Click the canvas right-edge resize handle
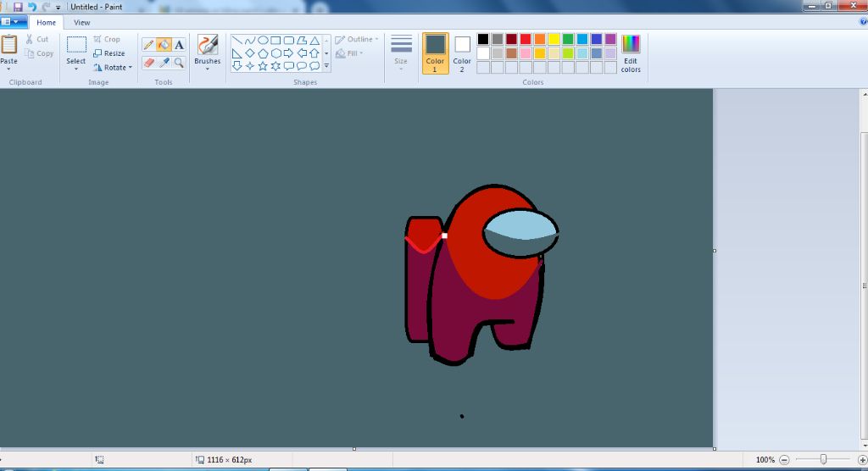 pos(714,251)
